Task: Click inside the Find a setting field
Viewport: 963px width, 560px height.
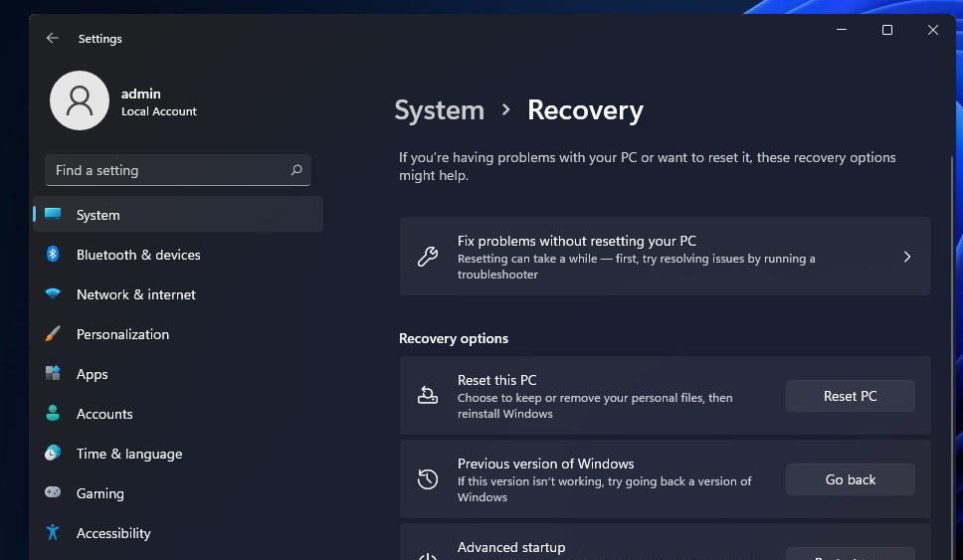Action: (178, 170)
